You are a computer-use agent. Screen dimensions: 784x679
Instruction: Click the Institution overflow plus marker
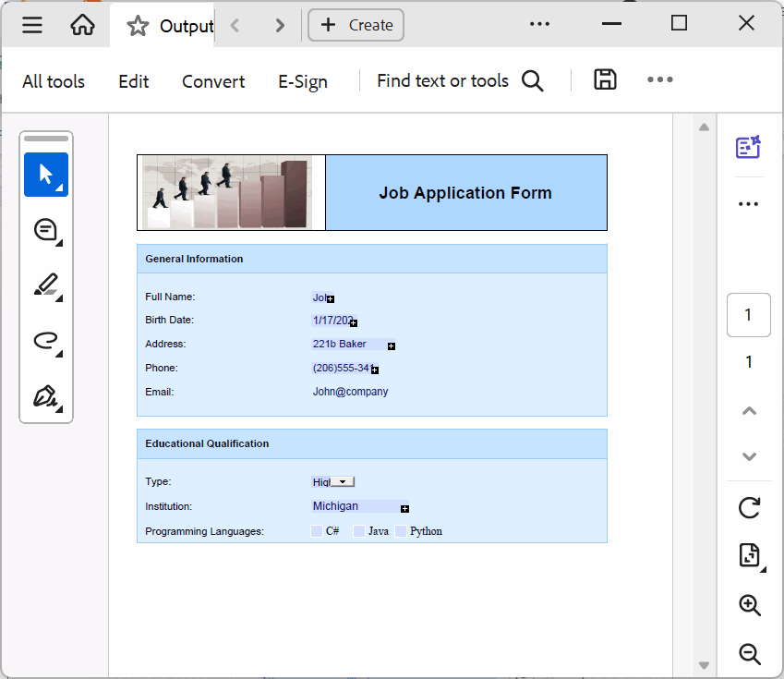click(405, 509)
